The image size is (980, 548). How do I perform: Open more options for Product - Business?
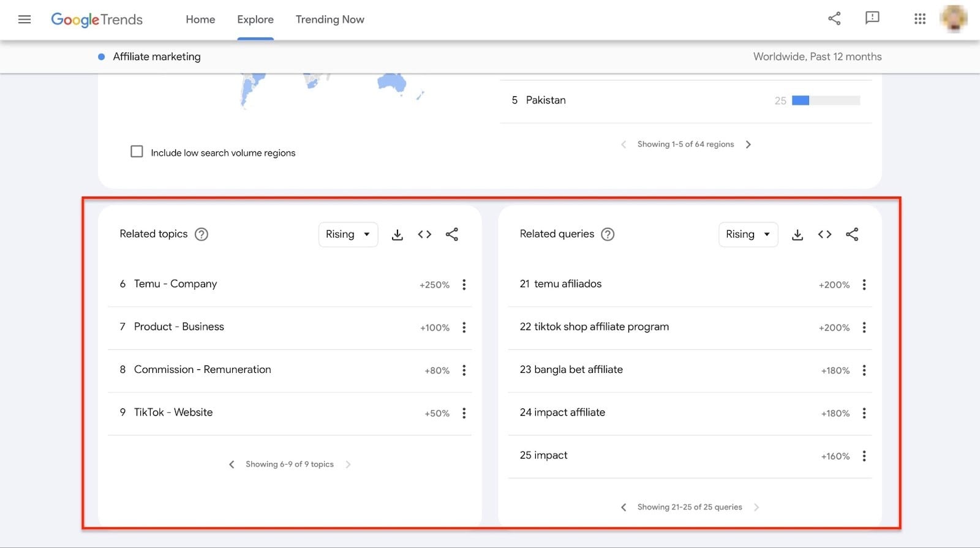pos(464,328)
